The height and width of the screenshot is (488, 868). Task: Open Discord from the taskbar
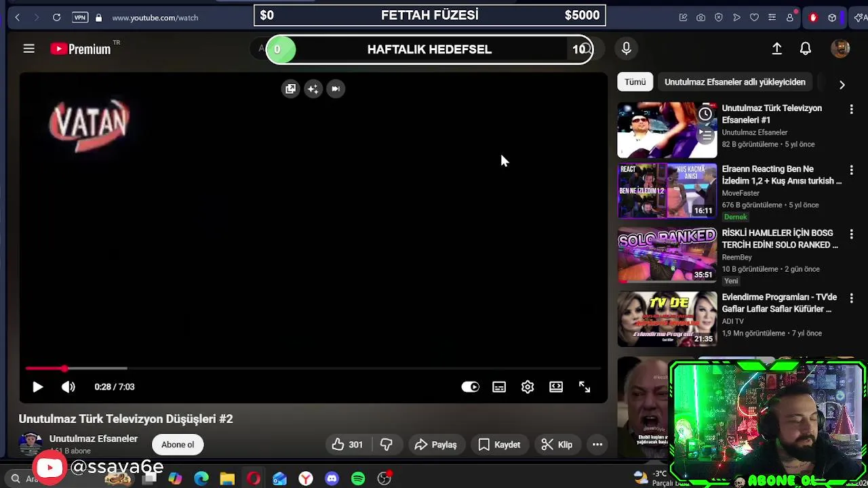pyautogui.click(x=332, y=479)
